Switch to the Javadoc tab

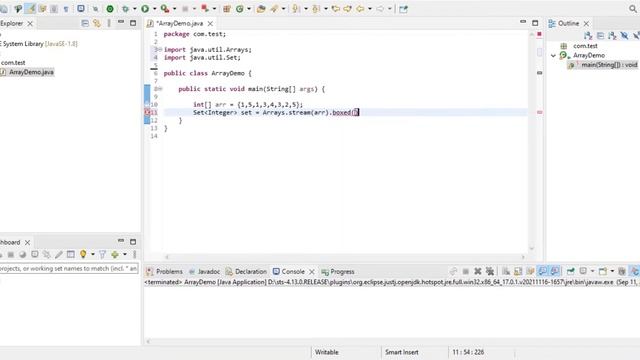204,271
